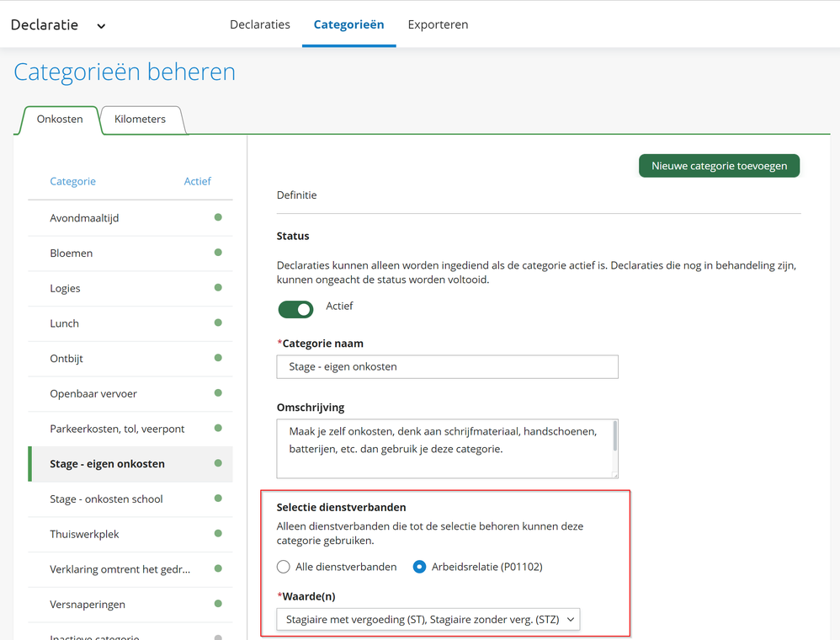Viewport: 840px width, 640px height.
Task: Click the grey inactive dot at list bottom
Action: pos(218,637)
